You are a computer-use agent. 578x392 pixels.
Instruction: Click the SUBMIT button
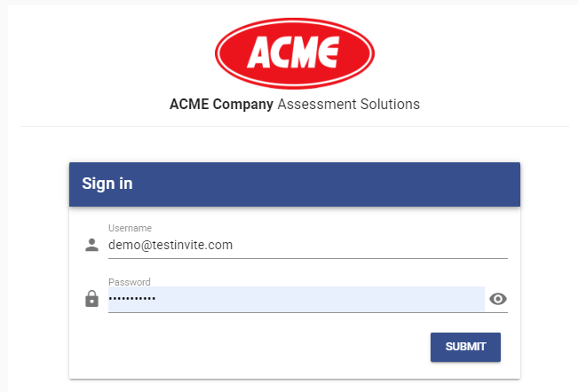click(465, 347)
